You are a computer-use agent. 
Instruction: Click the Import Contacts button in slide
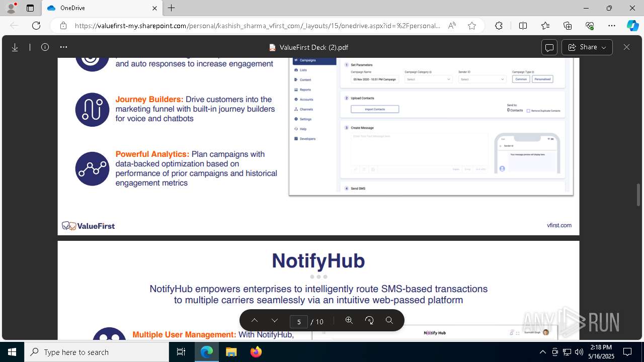(x=375, y=109)
